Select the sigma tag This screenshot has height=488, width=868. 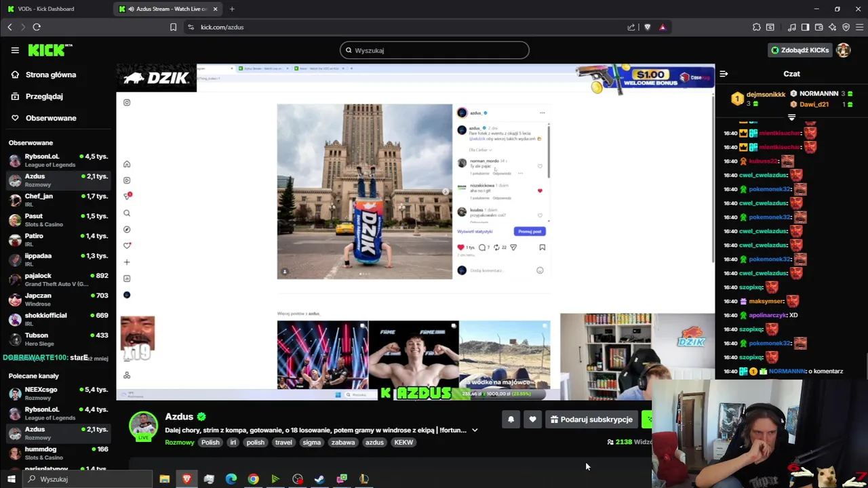coord(312,443)
